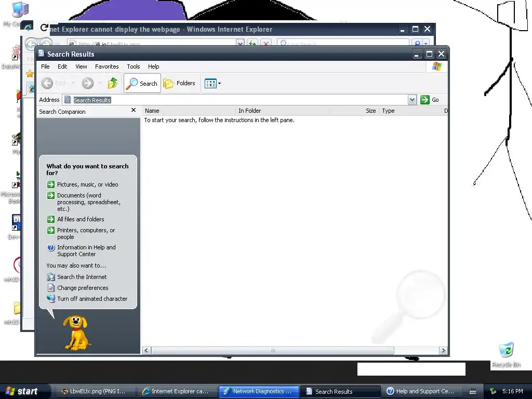Click the horizontal scrollbar right arrow

(443, 351)
